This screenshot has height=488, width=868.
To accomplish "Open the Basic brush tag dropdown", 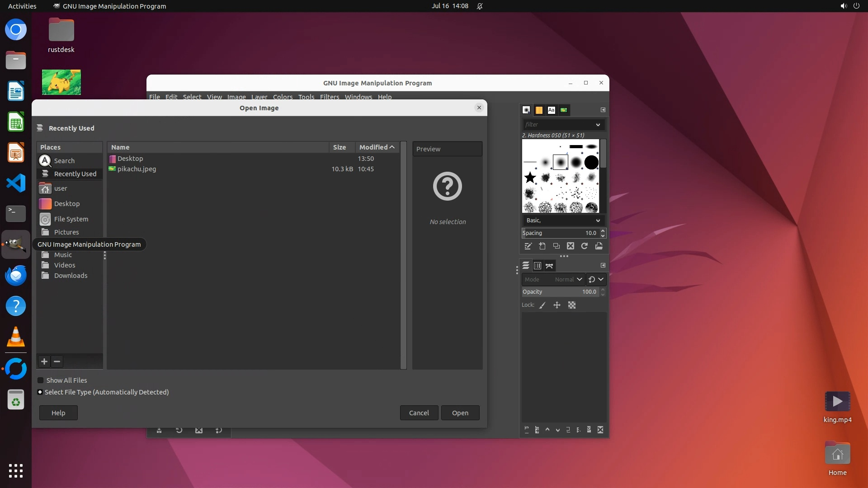I will [x=563, y=221].
